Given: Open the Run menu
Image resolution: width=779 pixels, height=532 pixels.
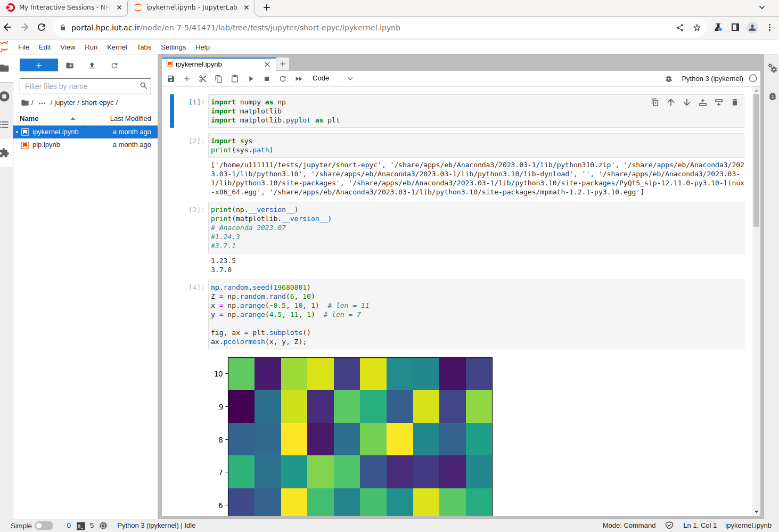Looking at the screenshot, I should tap(91, 47).
